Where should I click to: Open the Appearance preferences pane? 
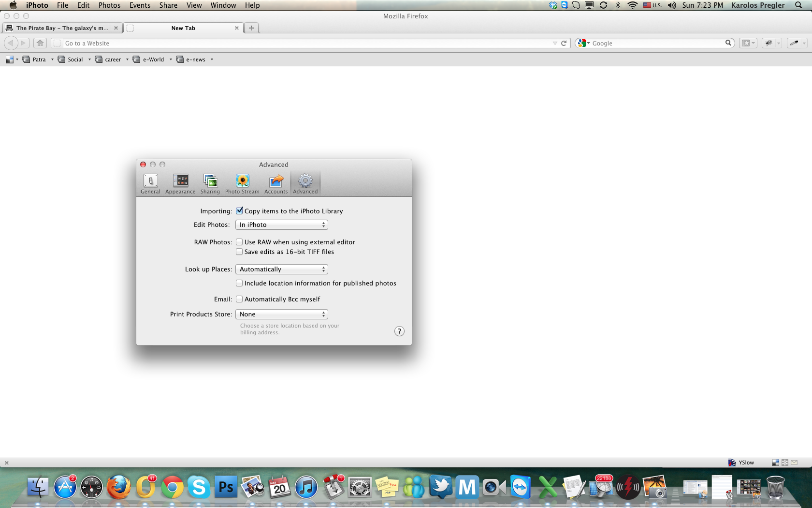pos(180,184)
